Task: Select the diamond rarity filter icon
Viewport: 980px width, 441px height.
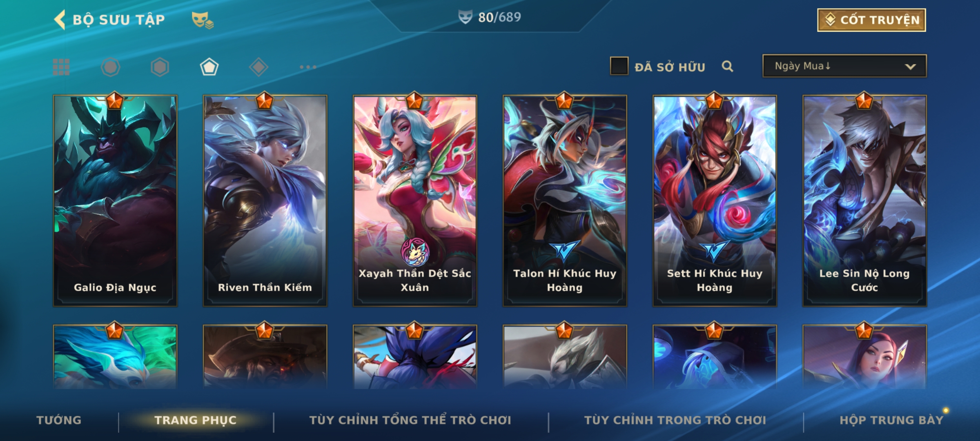Action: click(x=258, y=67)
